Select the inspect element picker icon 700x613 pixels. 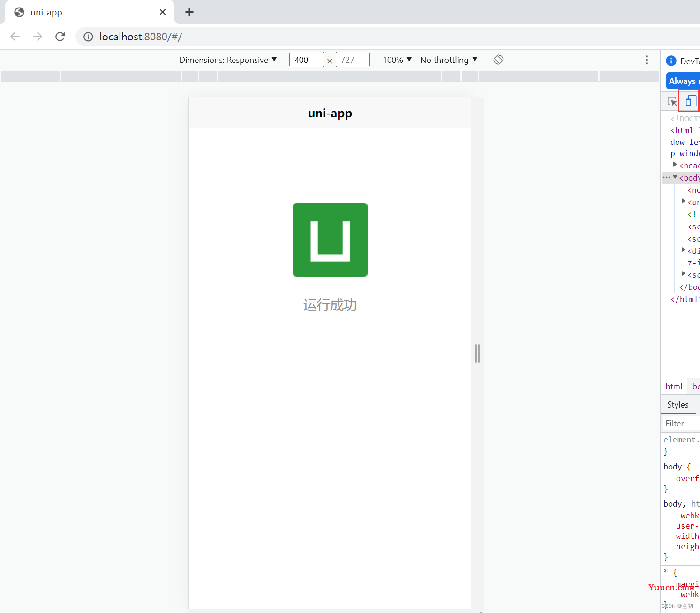tap(672, 101)
